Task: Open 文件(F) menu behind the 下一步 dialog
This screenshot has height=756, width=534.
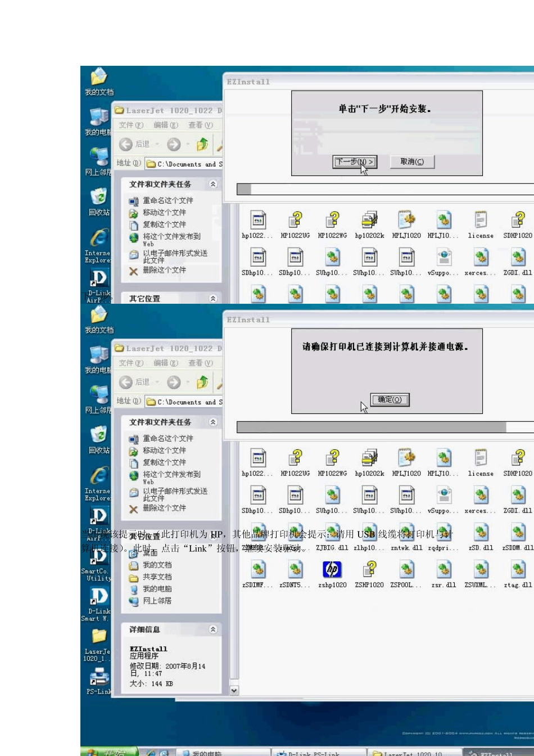Action: click(131, 125)
